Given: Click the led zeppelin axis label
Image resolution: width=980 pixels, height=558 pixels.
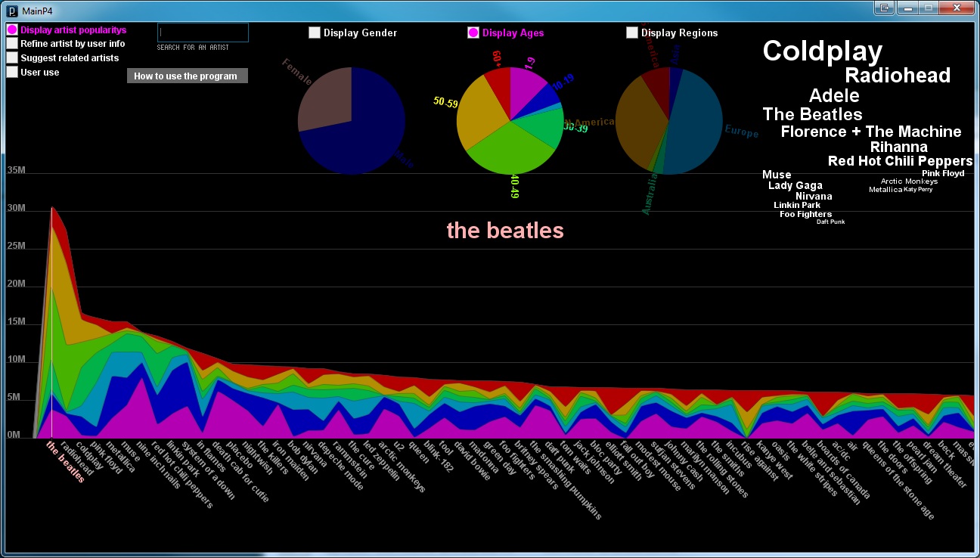Looking at the screenshot, I should pyautogui.click(x=381, y=460).
